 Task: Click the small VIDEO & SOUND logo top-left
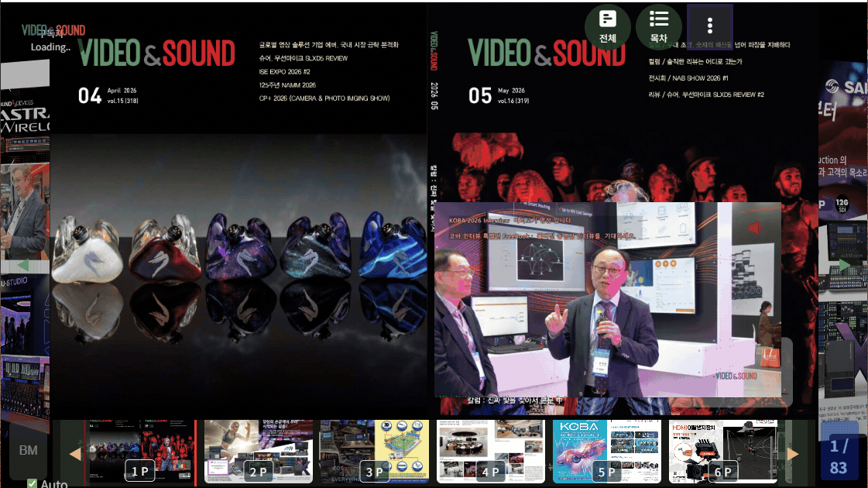click(x=53, y=30)
